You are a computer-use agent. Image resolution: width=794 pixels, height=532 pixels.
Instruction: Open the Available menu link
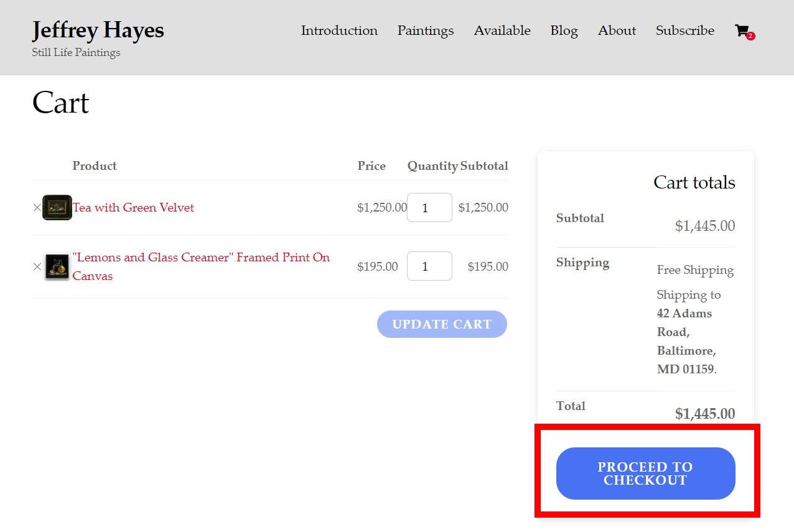[x=502, y=30]
